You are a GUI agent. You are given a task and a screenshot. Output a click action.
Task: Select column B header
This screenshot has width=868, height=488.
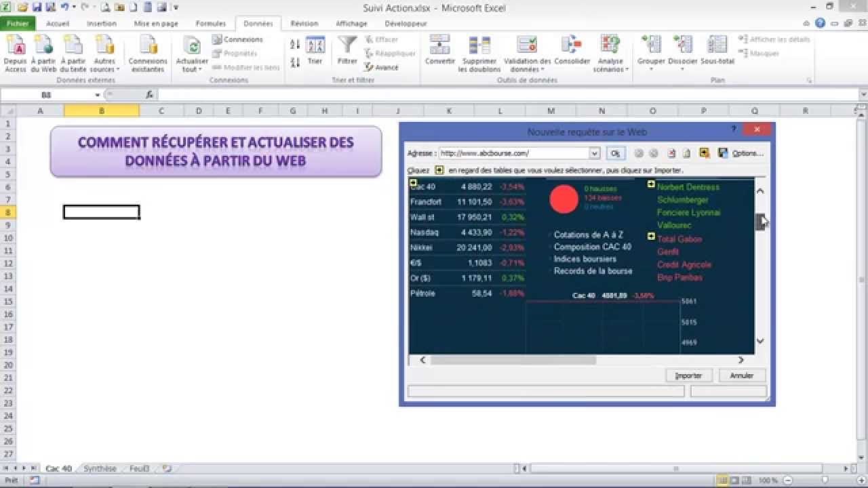(102, 110)
